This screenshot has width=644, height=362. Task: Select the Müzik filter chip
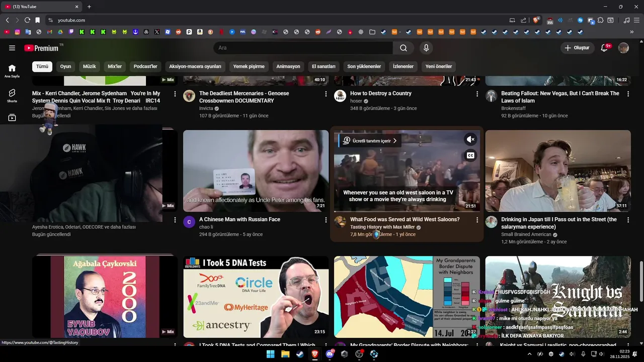click(89, 66)
